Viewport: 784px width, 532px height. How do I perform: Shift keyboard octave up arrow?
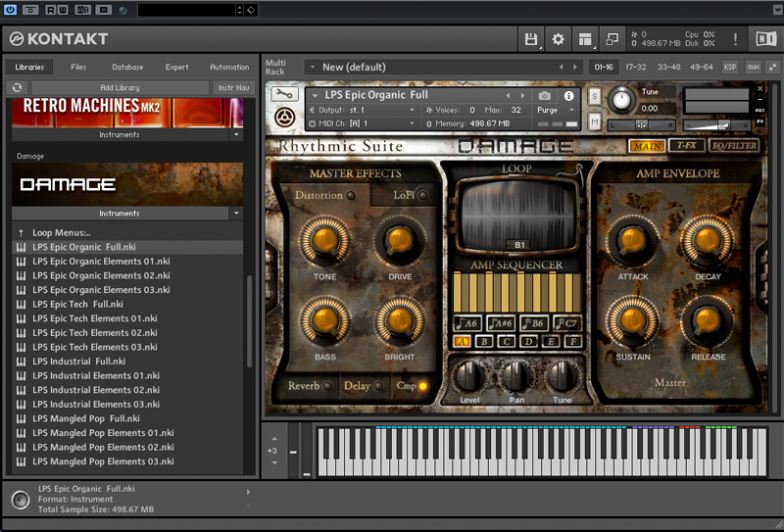(x=274, y=439)
